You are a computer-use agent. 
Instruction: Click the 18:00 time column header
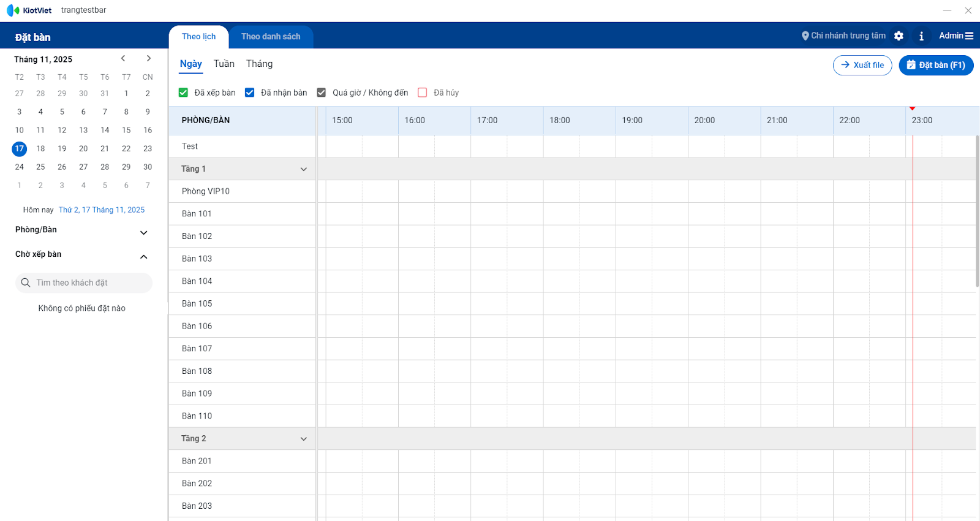[579, 121]
